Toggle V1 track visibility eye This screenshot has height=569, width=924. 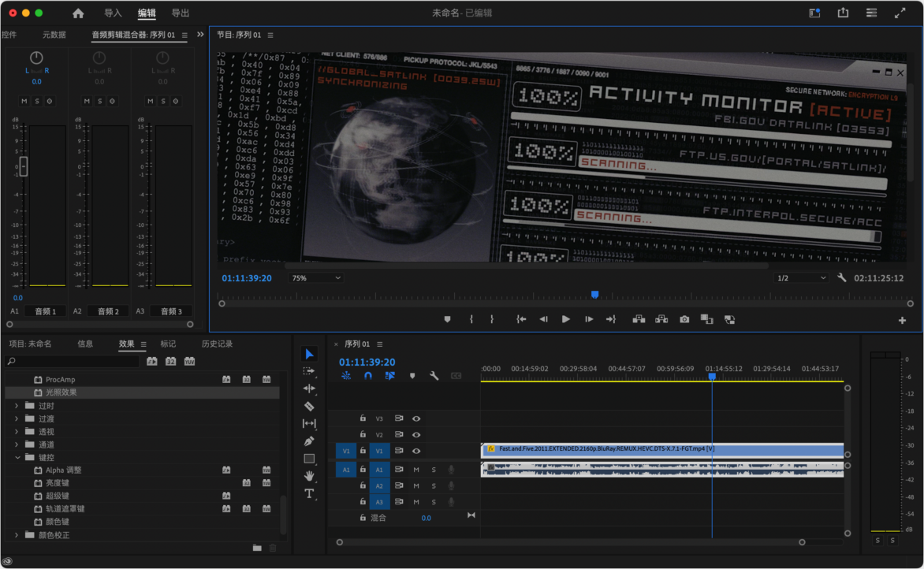coord(416,452)
